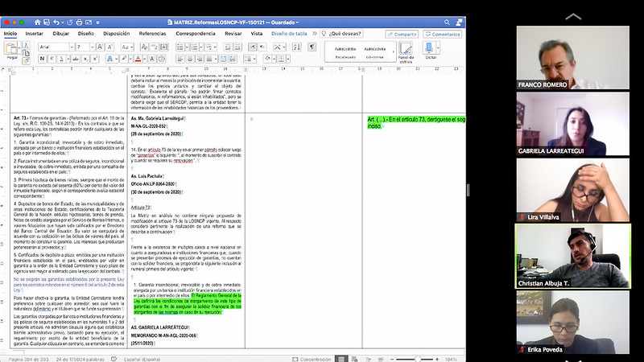This screenshot has height=362, width=644.
Task: Click the Home icon in title bar
Action: point(37,23)
